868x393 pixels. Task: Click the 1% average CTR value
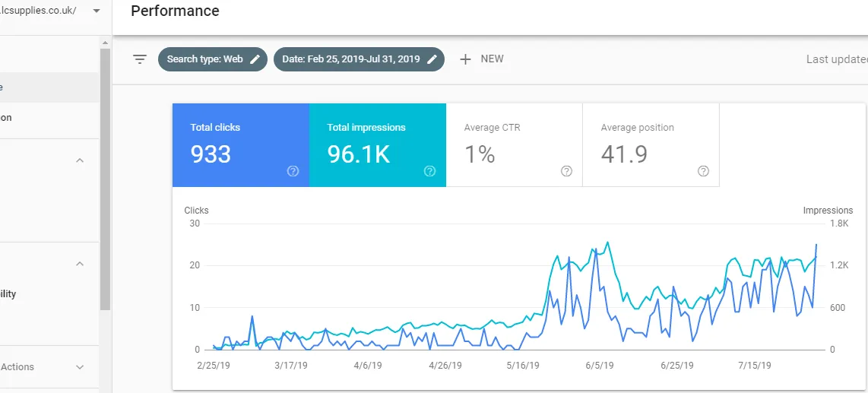(480, 154)
